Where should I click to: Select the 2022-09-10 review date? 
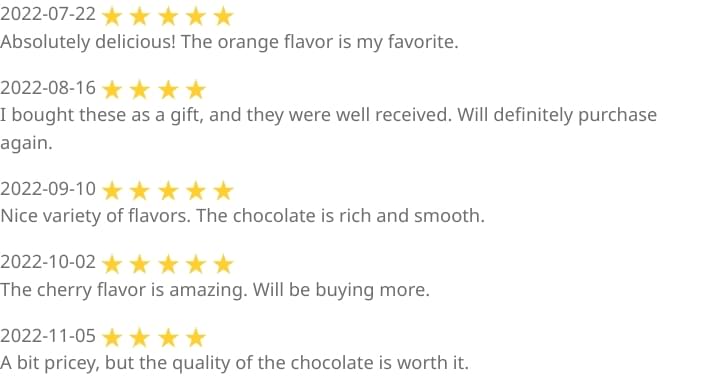48,188
